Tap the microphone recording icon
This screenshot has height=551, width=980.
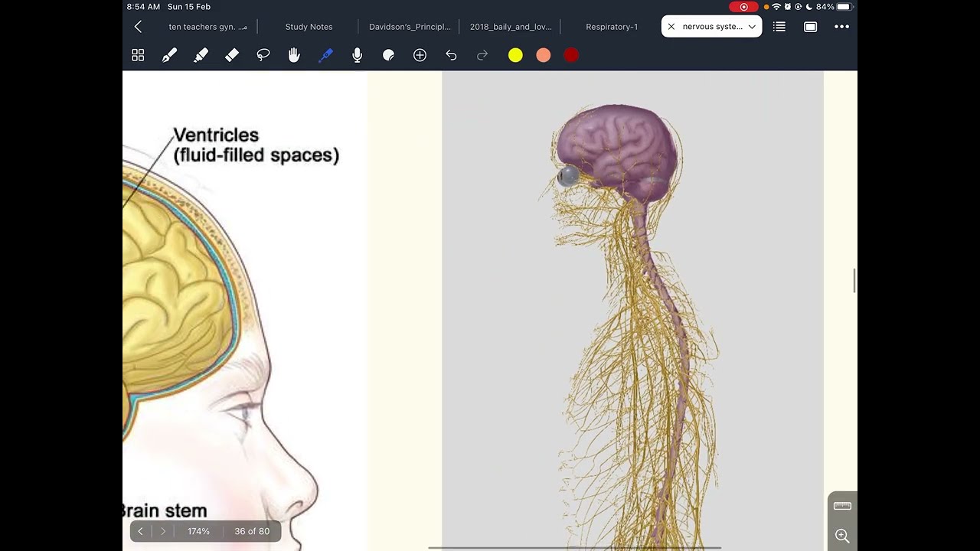[357, 55]
